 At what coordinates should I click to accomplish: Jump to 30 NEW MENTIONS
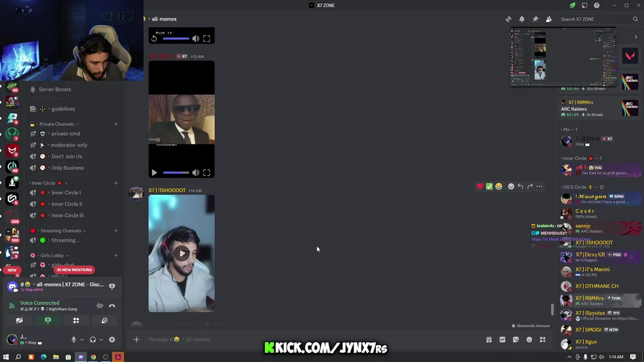pyautogui.click(x=74, y=270)
